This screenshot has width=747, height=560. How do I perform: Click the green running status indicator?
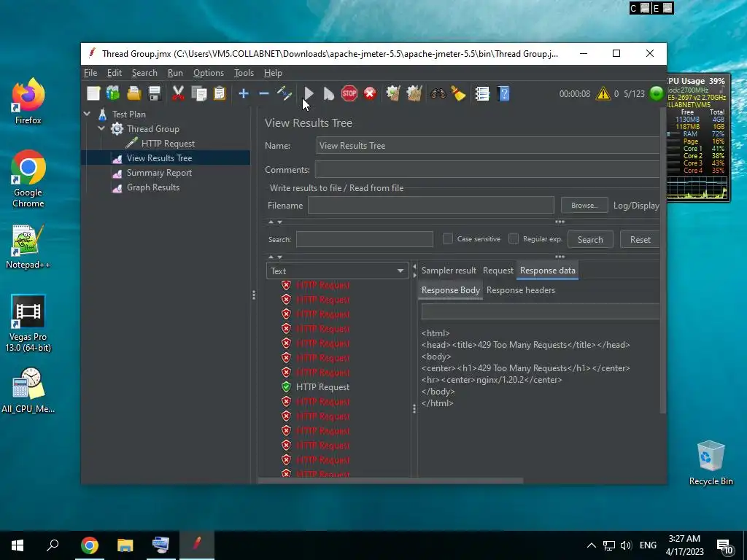657,93
